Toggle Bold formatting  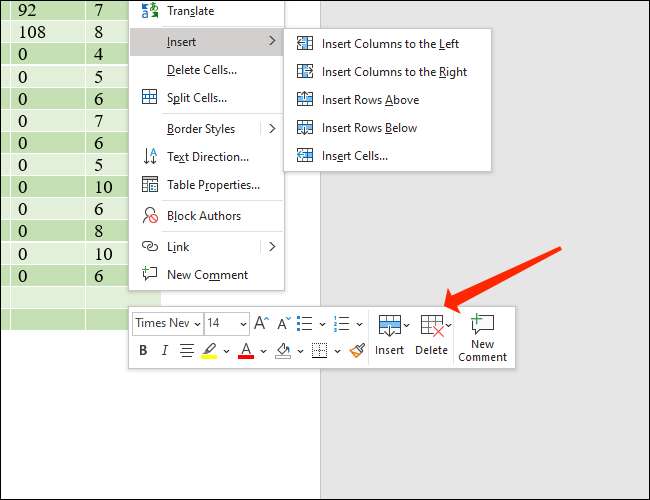click(x=143, y=351)
